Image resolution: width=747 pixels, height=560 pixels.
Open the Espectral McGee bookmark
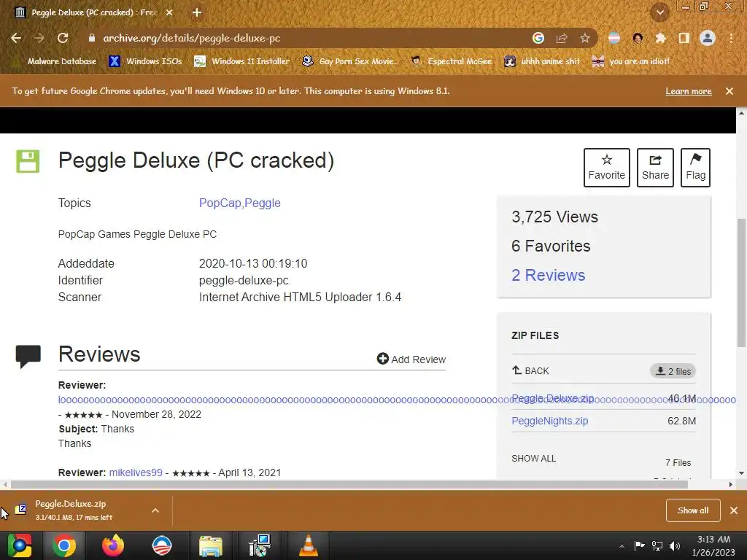pos(451,61)
